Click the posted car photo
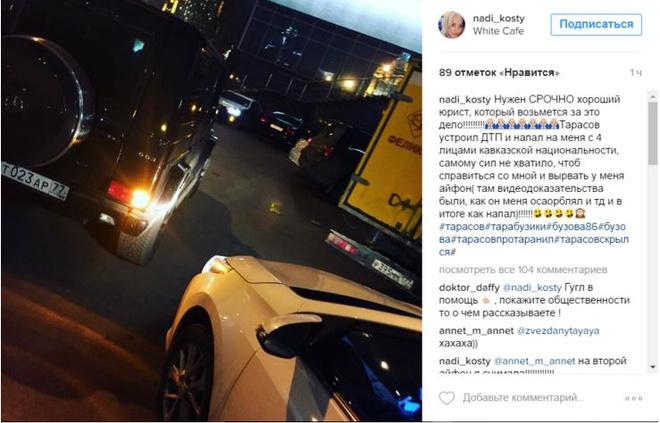 click(211, 210)
